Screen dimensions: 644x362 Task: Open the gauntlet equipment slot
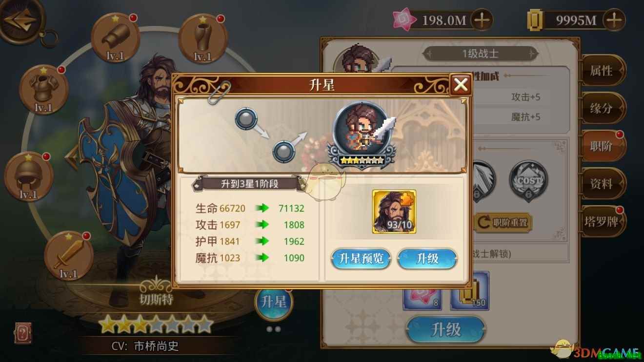[116, 38]
